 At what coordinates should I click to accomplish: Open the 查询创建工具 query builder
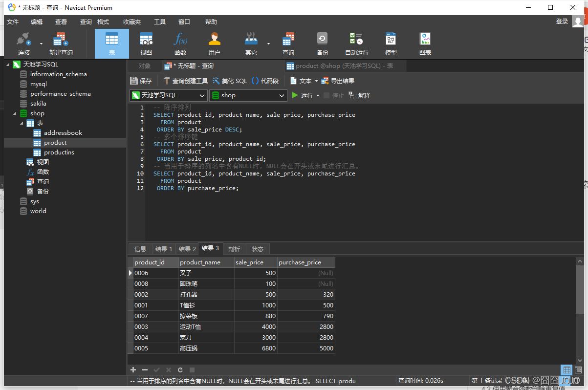(x=185, y=81)
